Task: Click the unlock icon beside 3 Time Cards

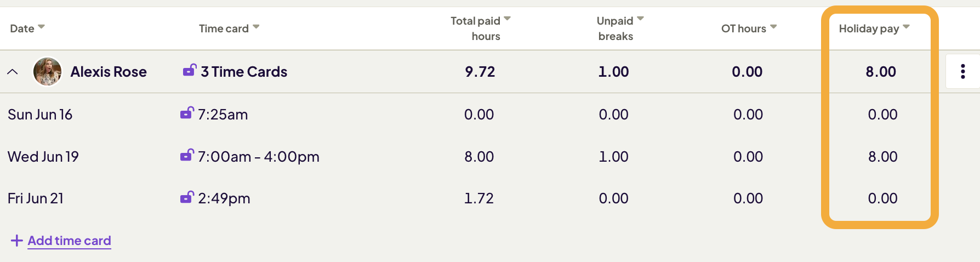Action: [189, 71]
